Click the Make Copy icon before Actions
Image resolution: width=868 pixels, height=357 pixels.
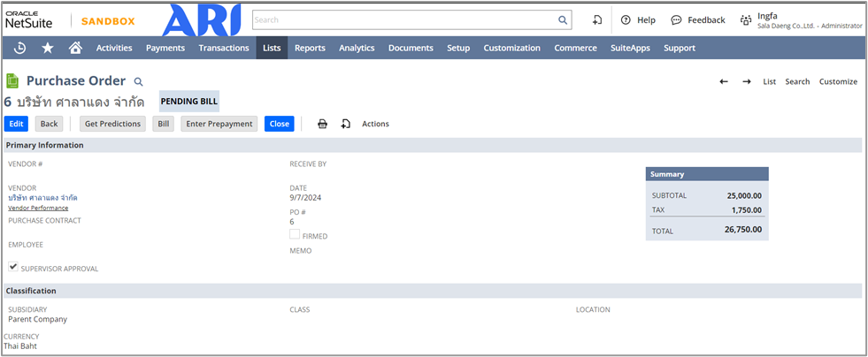[345, 124]
